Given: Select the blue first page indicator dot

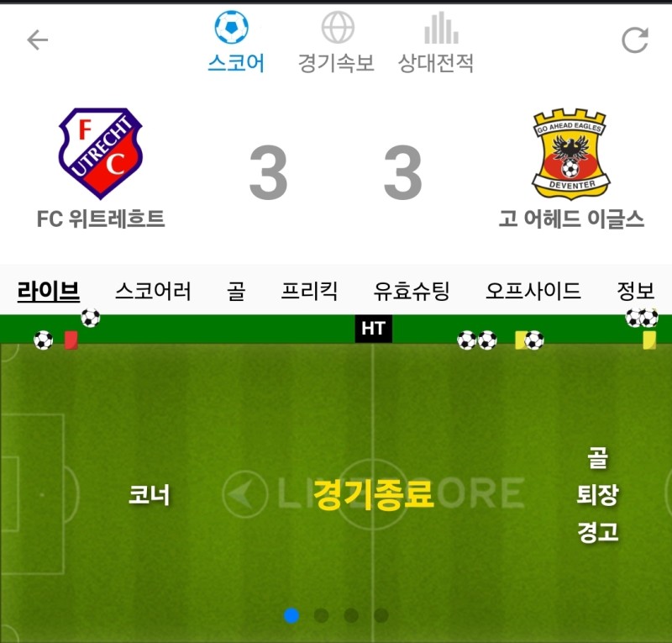Looking at the screenshot, I should (x=291, y=615).
